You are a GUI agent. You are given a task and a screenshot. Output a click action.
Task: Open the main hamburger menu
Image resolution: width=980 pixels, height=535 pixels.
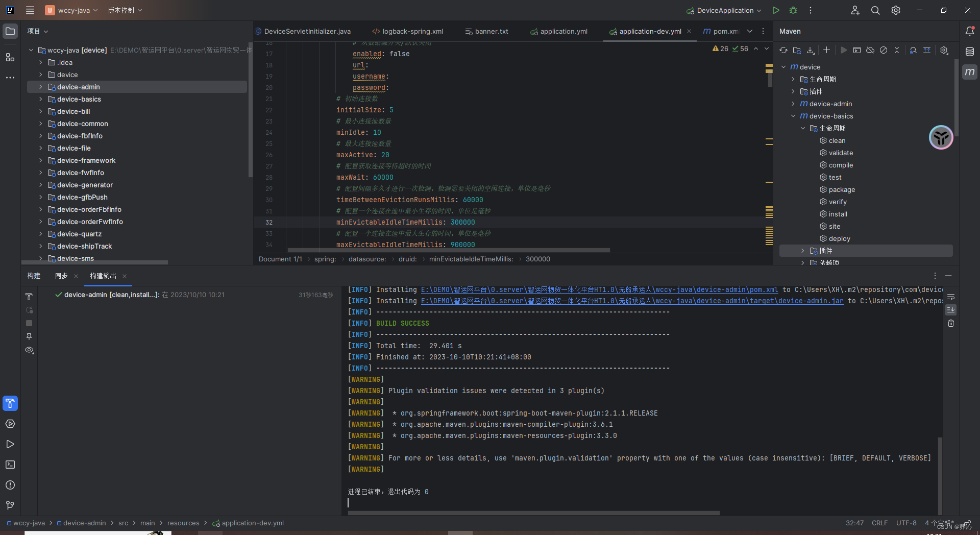coord(30,10)
